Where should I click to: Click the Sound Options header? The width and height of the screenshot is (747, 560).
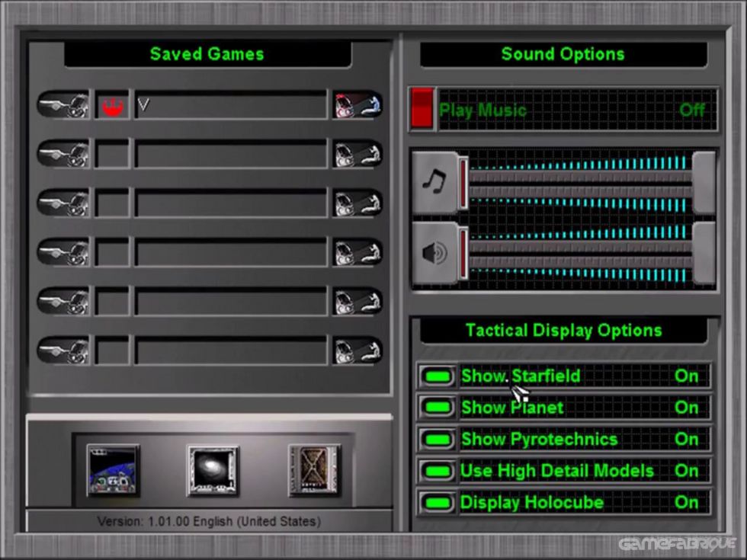563,54
